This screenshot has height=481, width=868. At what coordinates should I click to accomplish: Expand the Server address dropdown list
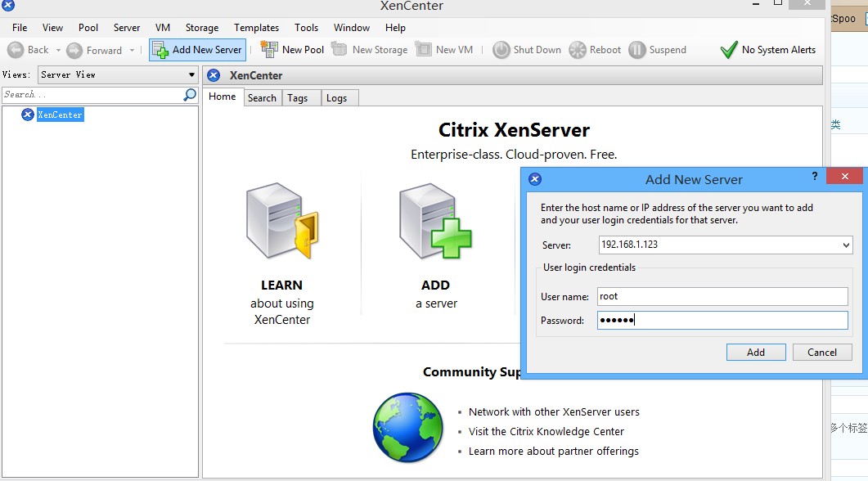[x=846, y=245]
